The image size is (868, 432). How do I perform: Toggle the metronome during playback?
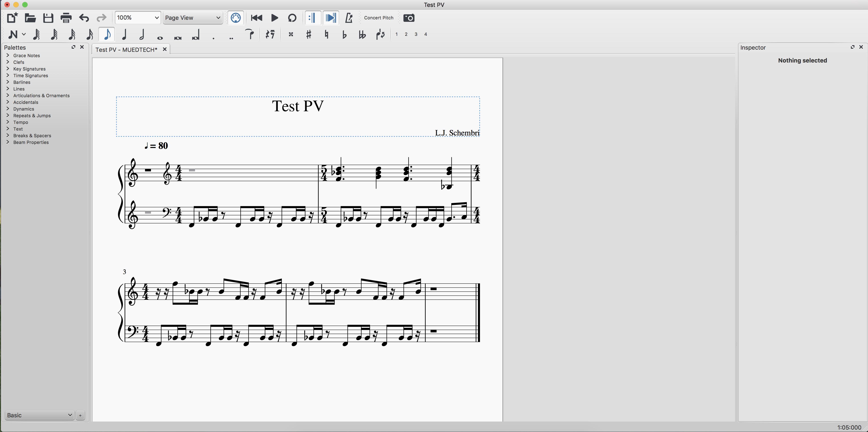349,18
